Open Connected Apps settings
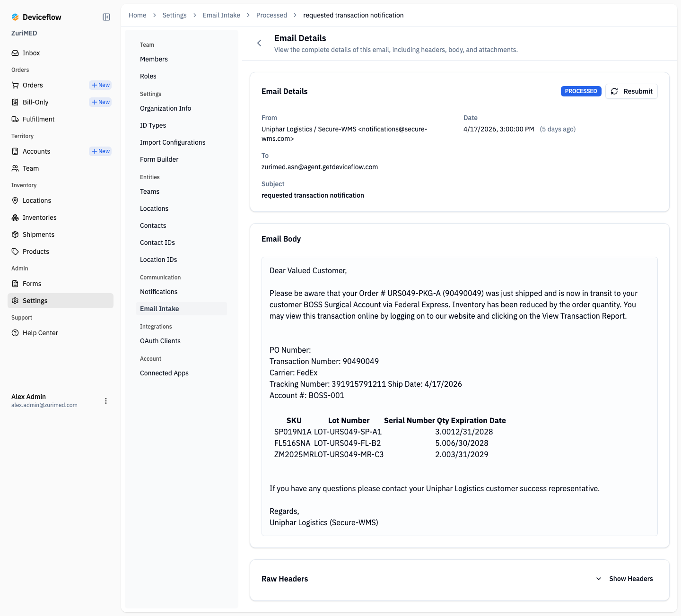 click(x=182, y=373)
